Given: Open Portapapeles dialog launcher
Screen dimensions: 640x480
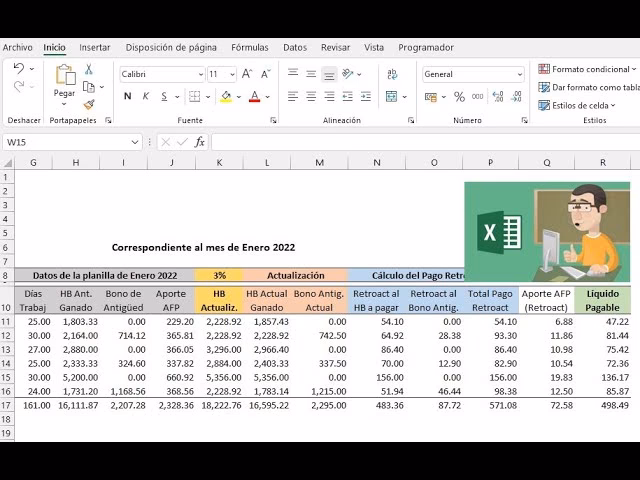Looking at the screenshot, I should coord(108,120).
